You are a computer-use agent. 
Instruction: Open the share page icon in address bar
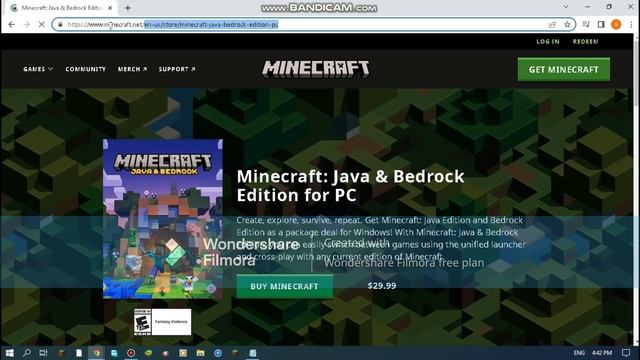click(552, 24)
